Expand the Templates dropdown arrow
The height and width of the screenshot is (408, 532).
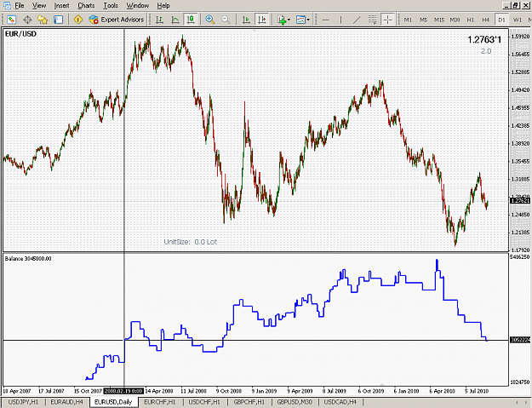pyautogui.click(x=308, y=20)
